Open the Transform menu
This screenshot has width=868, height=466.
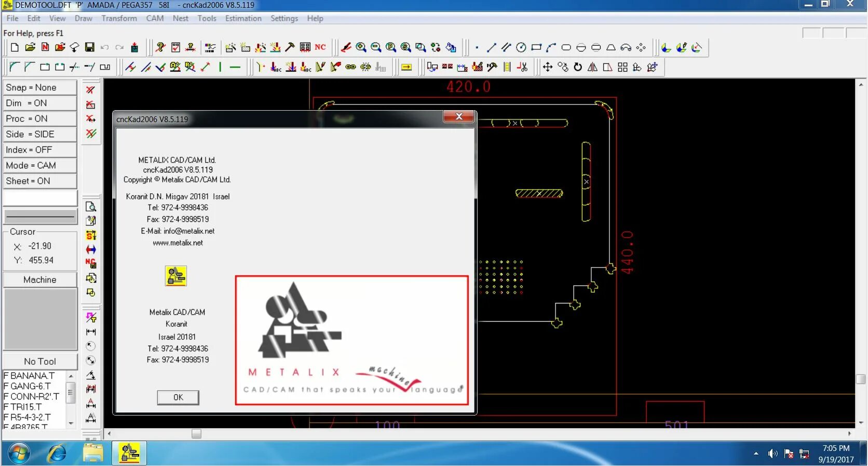[119, 18]
